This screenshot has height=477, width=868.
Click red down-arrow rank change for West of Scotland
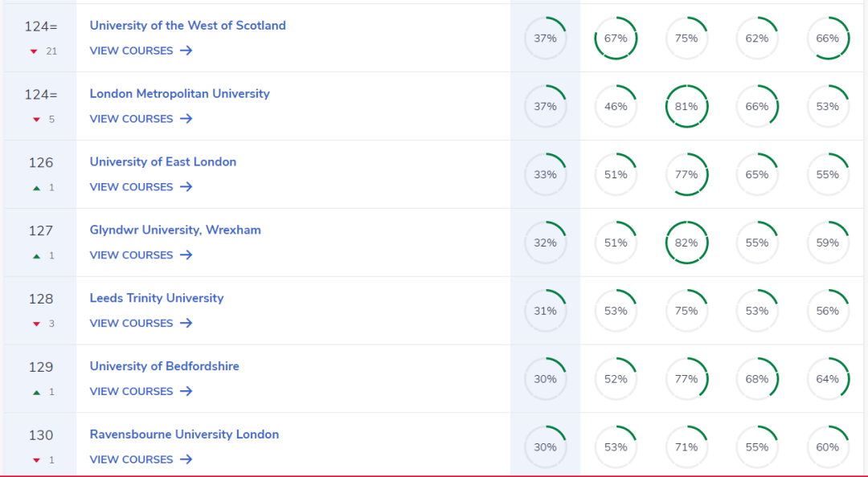[34, 51]
